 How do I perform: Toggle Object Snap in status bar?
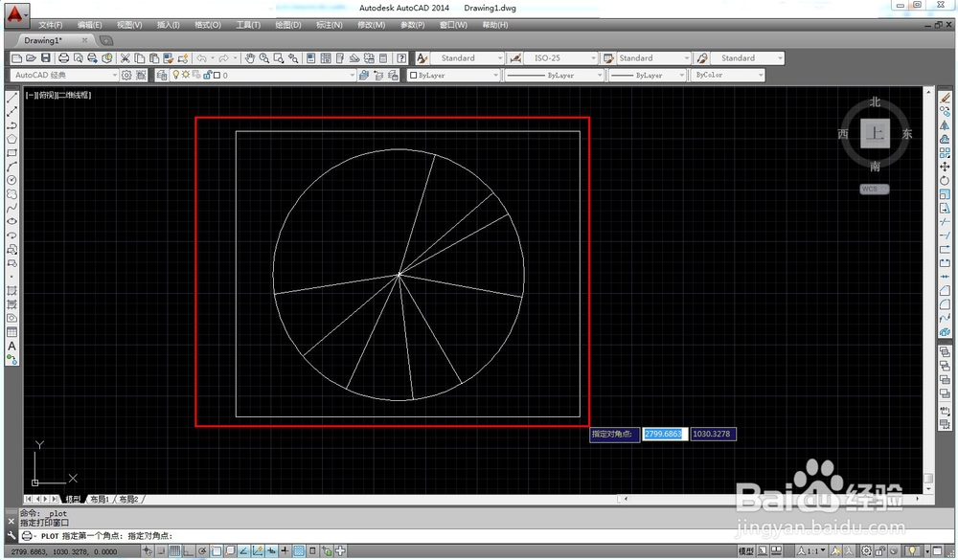(x=217, y=550)
